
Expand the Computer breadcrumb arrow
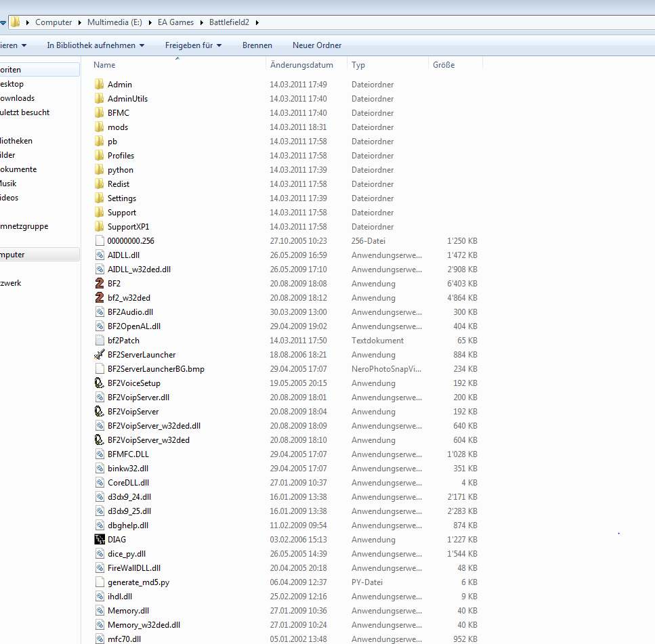79,22
